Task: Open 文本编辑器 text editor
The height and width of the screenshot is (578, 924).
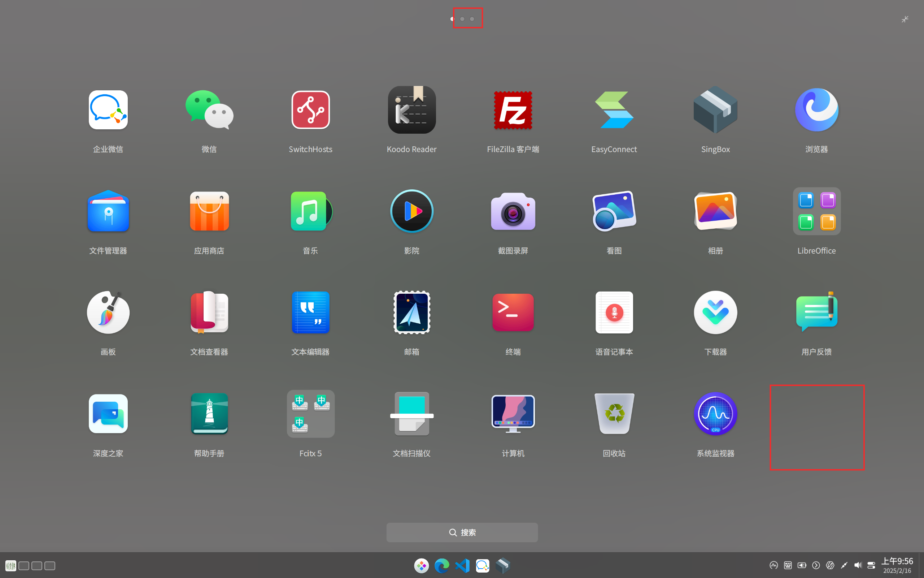Action: [310, 312]
